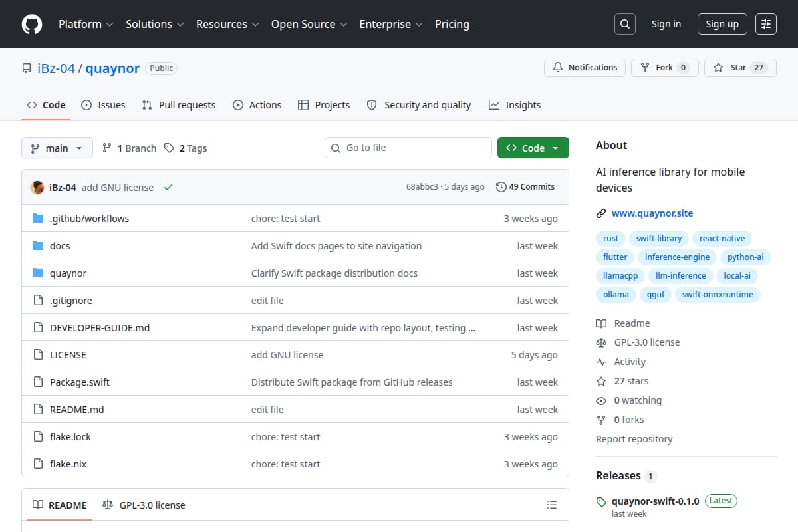Viewport: 798px width, 532px height.
Task: View the 2 Tags link
Action: pyautogui.click(x=186, y=148)
